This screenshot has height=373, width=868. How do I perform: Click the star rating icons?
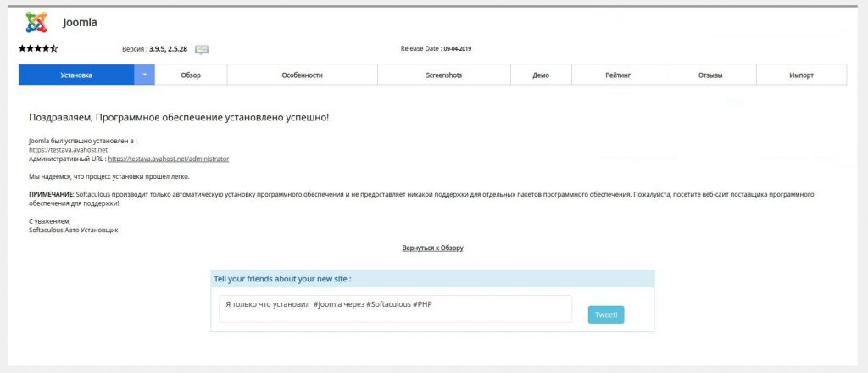[38, 48]
